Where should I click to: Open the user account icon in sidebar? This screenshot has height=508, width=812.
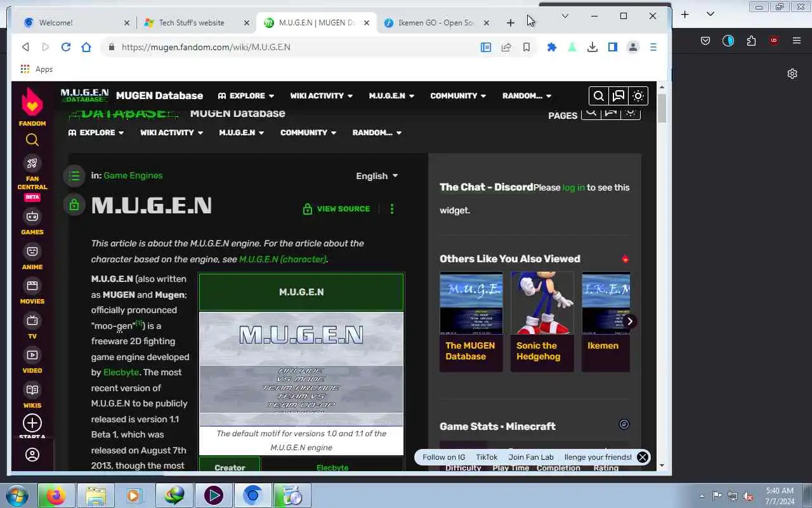32,455
